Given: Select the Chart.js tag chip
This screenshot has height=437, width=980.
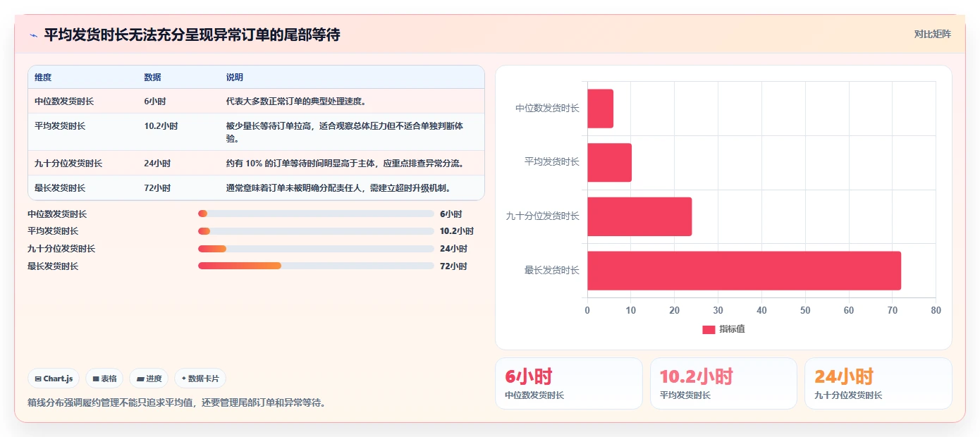Looking at the screenshot, I should pos(54,378).
